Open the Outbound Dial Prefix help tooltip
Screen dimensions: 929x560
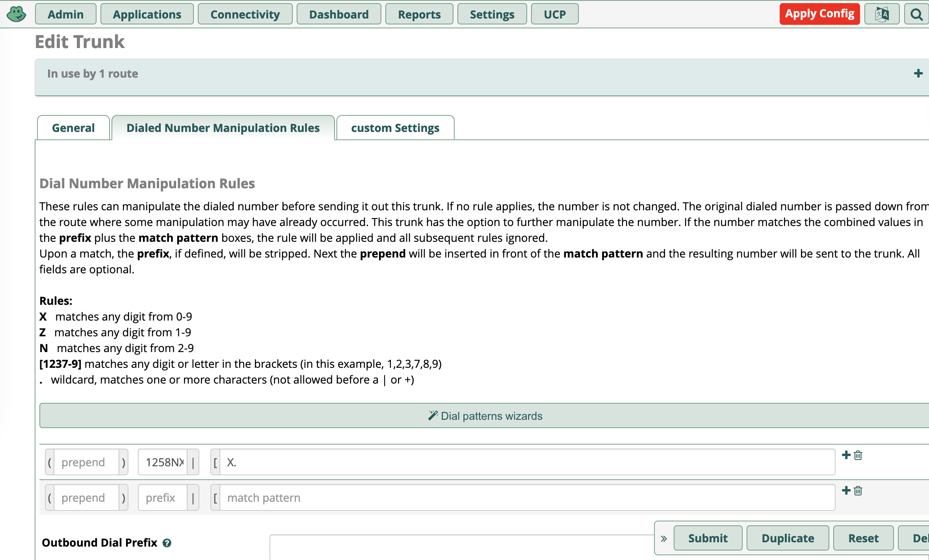(x=167, y=543)
